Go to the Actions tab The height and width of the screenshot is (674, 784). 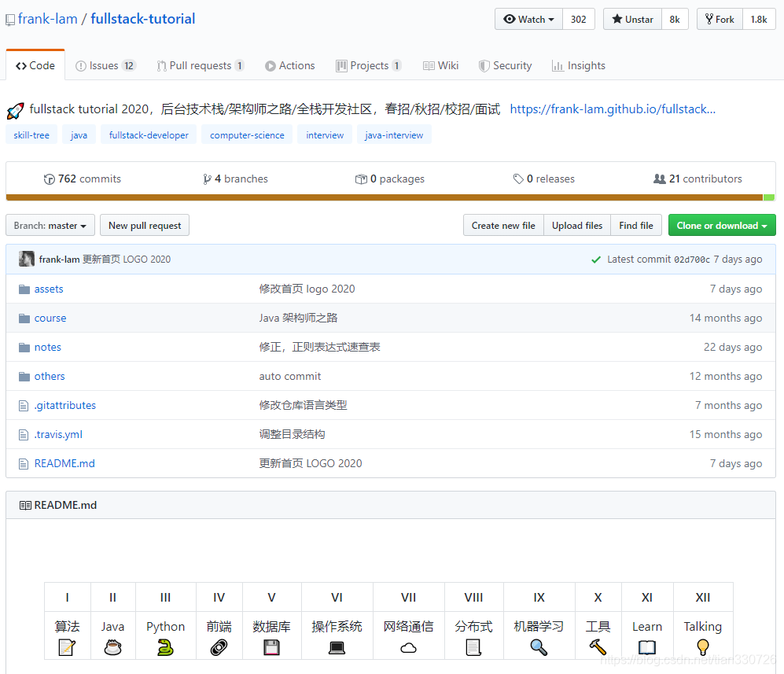[x=290, y=65]
